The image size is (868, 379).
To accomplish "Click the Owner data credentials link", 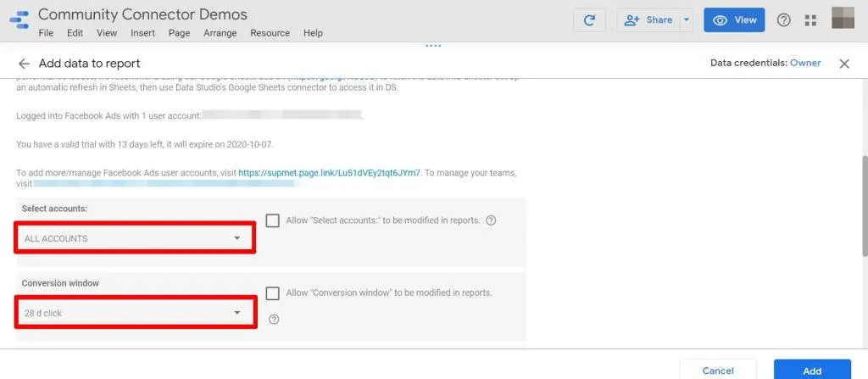I will [x=805, y=63].
